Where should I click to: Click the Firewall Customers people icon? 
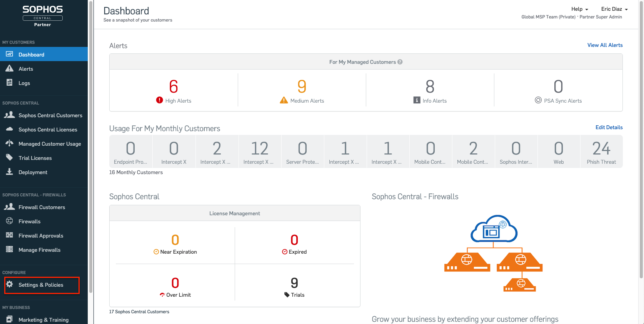(10, 207)
